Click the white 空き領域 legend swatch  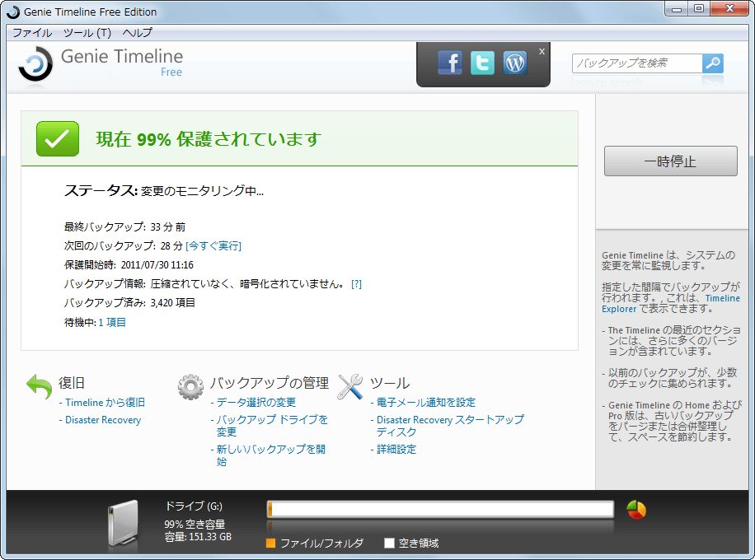coord(389,544)
